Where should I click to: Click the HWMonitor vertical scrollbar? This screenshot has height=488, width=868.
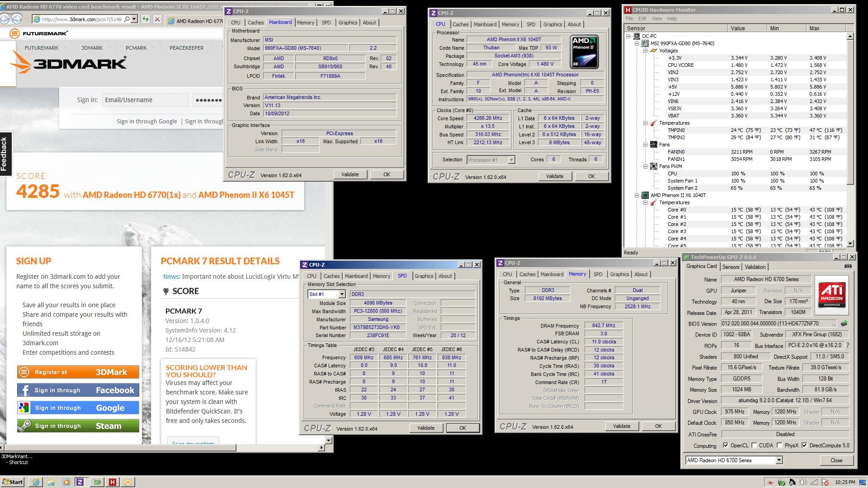(850, 139)
